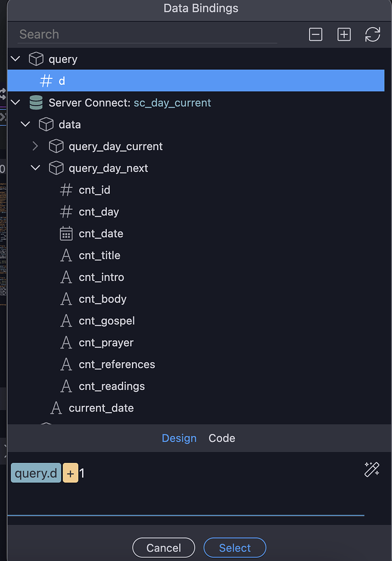The width and height of the screenshot is (392, 561).
Task: Switch to the Code tab
Action: click(221, 438)
